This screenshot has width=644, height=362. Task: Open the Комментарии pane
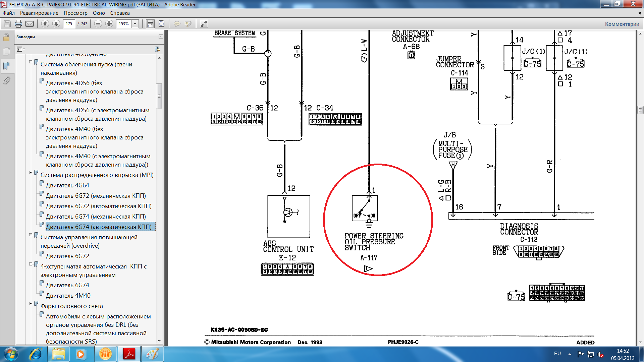click(622, 24)
